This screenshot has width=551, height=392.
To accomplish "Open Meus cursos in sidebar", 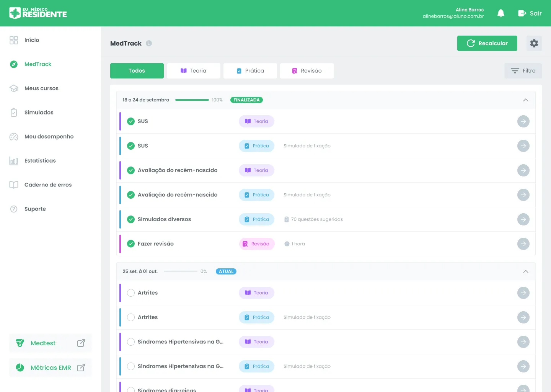I will (41, 88).
